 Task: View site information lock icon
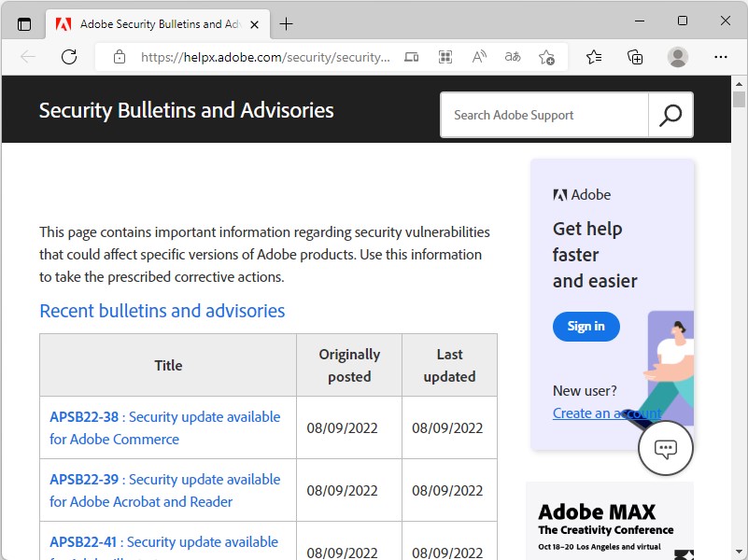click(x=120, y=57)
